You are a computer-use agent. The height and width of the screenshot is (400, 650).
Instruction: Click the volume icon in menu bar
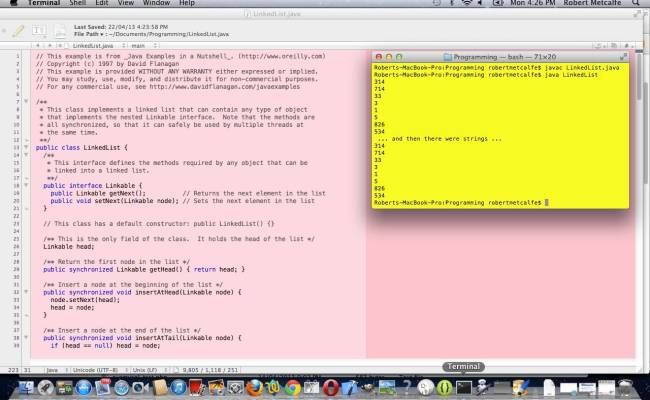tap(480, 3)
